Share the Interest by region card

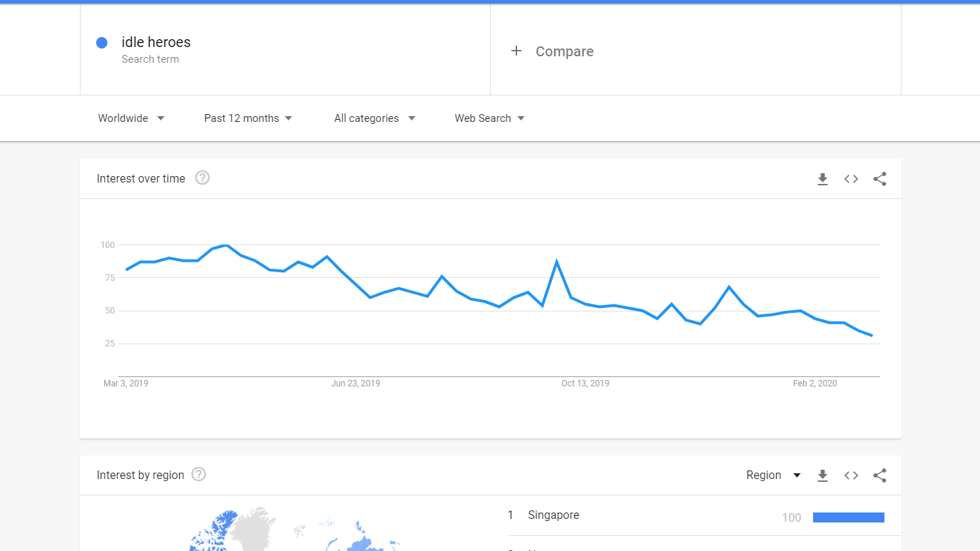879,475
